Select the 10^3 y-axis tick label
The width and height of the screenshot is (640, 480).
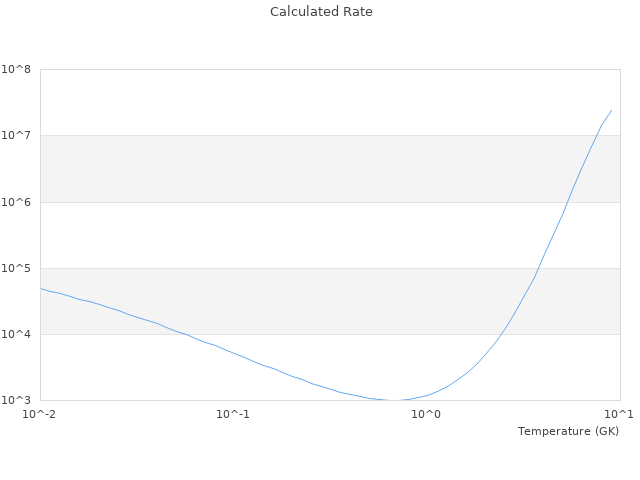pos(16,400)
